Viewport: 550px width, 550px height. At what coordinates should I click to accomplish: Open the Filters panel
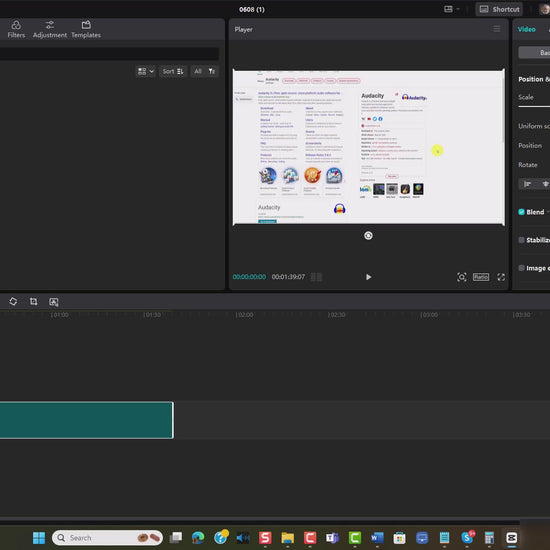[16, 29]
